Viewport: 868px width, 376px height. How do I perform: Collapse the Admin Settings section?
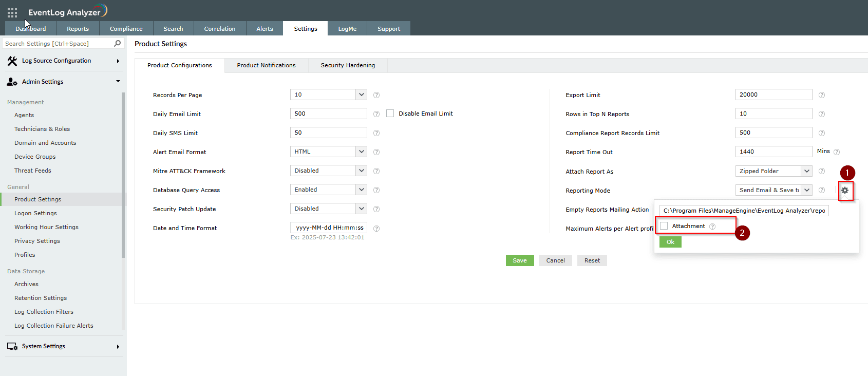click(x=118, y=81)
